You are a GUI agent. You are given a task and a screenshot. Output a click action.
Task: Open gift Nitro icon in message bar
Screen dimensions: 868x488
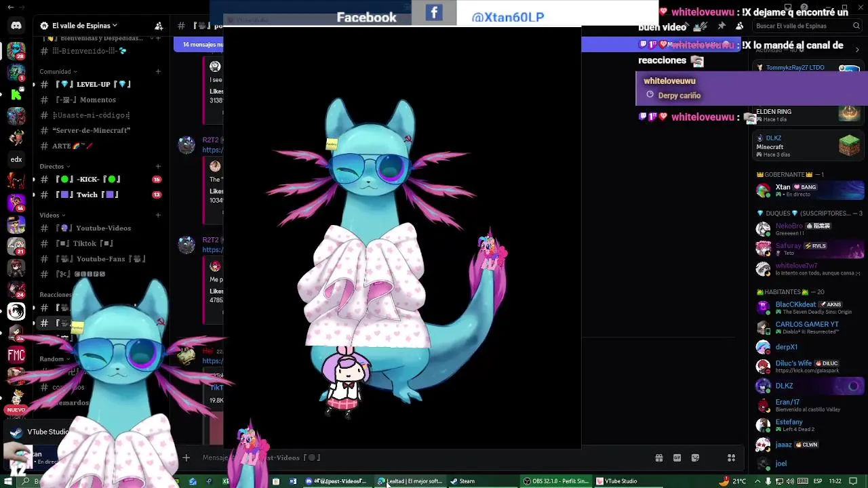658,458
